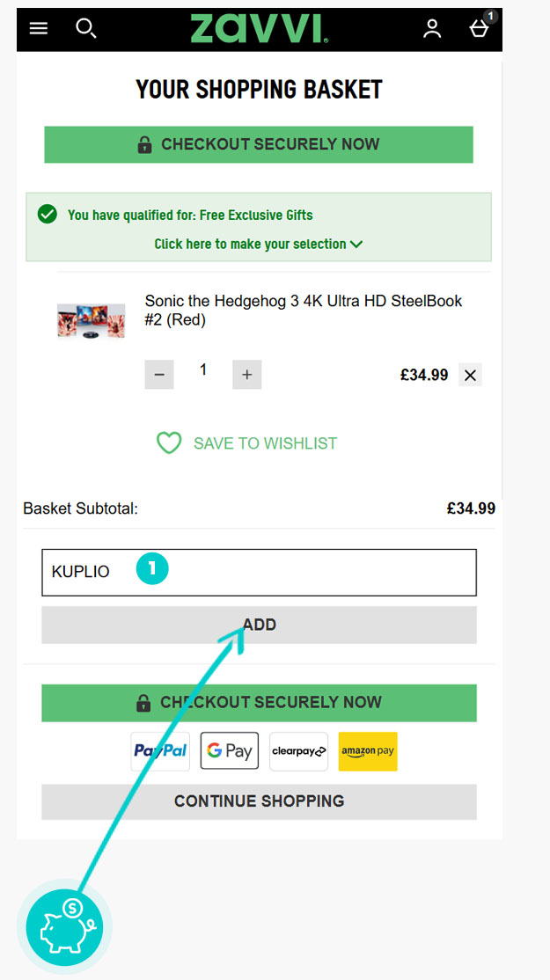The width and height of the screenshot is (550, 980).
Task: Apply code with ADD button
Action: 259,625
